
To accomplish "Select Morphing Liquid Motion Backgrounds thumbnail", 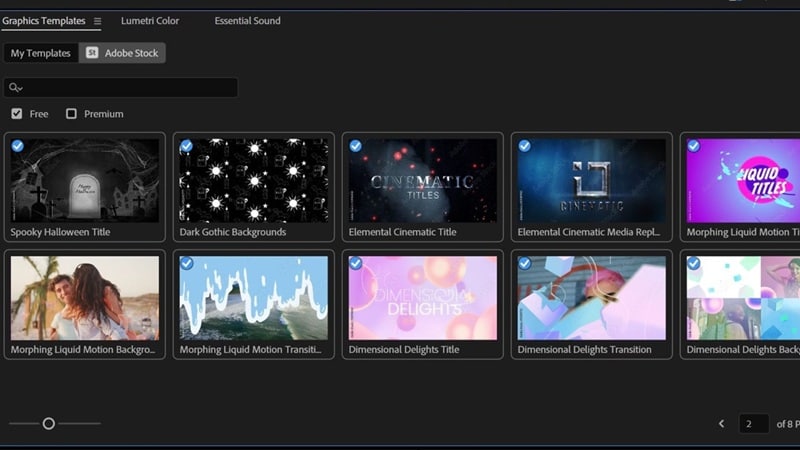I will coord(85,298).
